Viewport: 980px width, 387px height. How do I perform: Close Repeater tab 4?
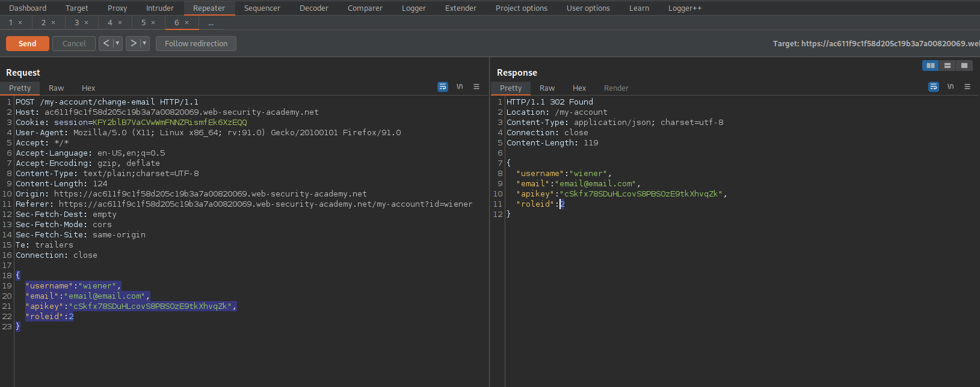pyautogui.click(x=120, y=23)
